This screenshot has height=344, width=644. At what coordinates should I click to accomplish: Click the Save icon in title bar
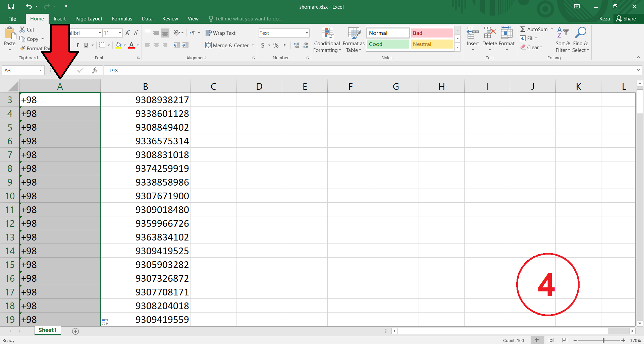(11, 6)
